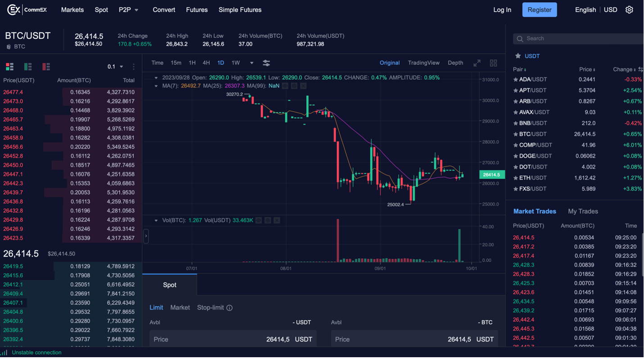Viewport: 644px width, 359px height.
Task: Expand the side panel chevron handle
Action: pyautogui.click(x=146, y=236)
